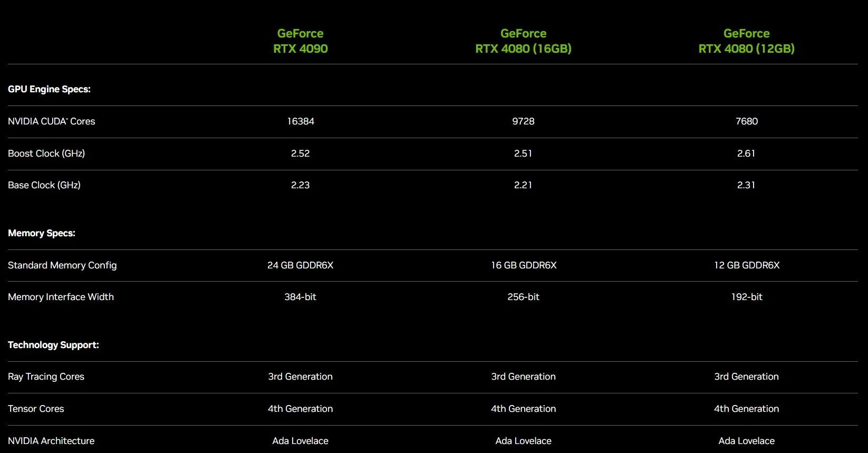Image resolution: width=868 pixels, height=453 pixels.
Task: Click the GeForce RTX 4080 (16GB) column header
Action: tap(523, 41)
